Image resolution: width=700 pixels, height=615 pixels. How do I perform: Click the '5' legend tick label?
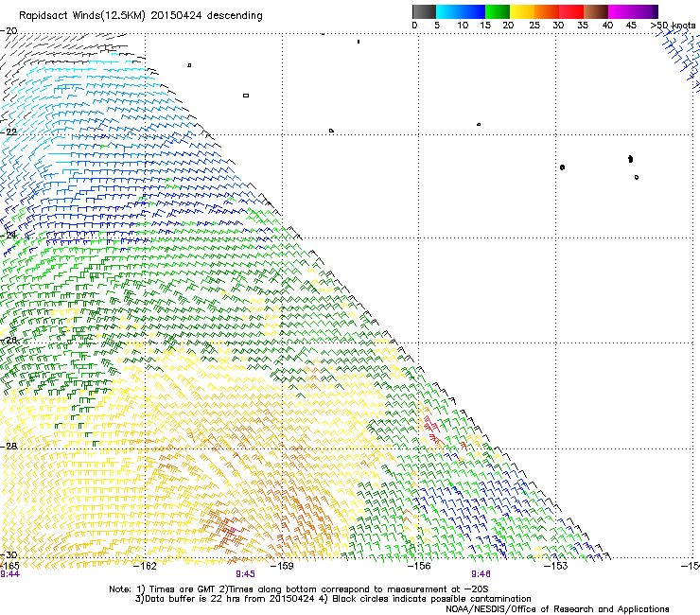pos(437,26)
